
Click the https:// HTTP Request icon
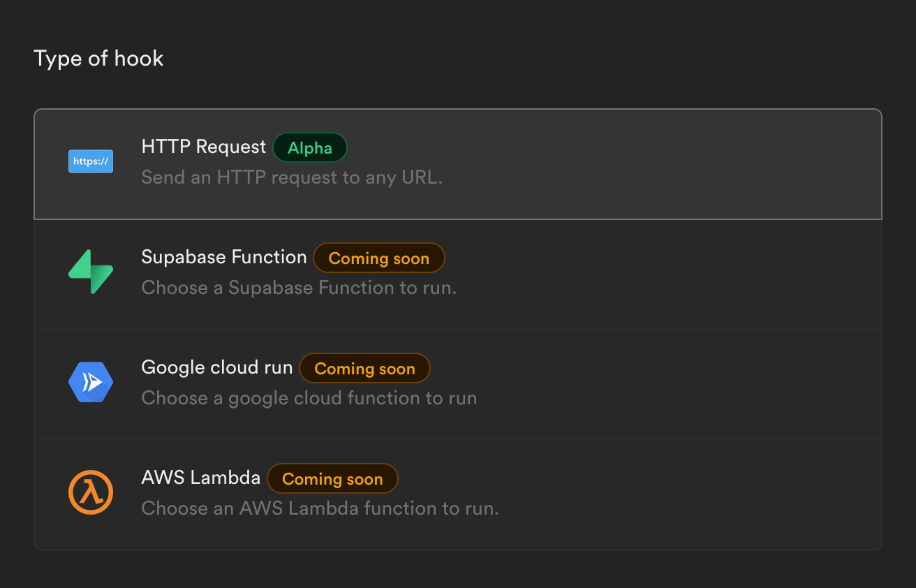pyautogui.click(x=90, y=161)
